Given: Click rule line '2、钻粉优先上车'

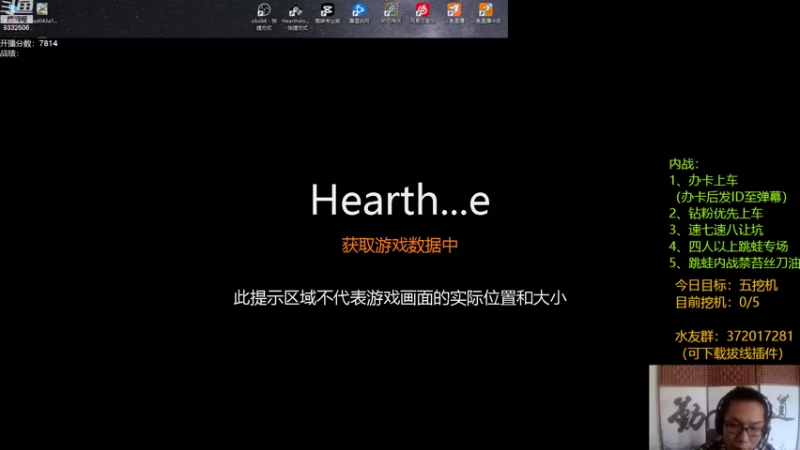Looking at the screenshot, I should click(716, 213).
